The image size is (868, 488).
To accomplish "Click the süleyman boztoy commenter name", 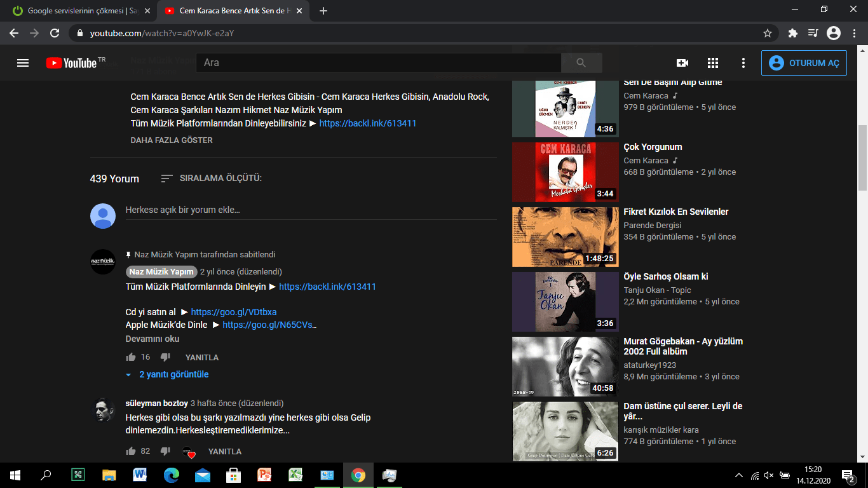I will tap(157, 403).
